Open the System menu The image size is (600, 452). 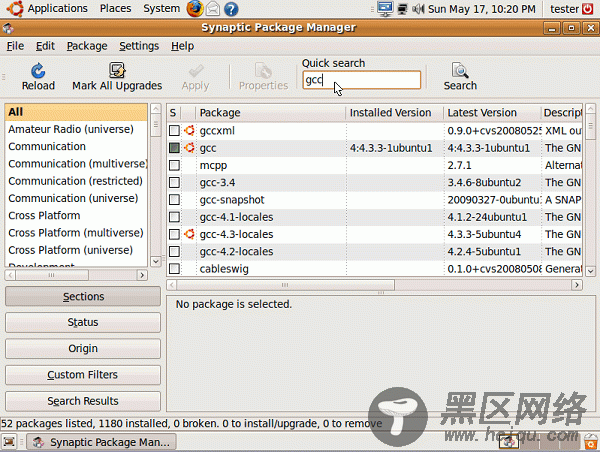(161, 8)
